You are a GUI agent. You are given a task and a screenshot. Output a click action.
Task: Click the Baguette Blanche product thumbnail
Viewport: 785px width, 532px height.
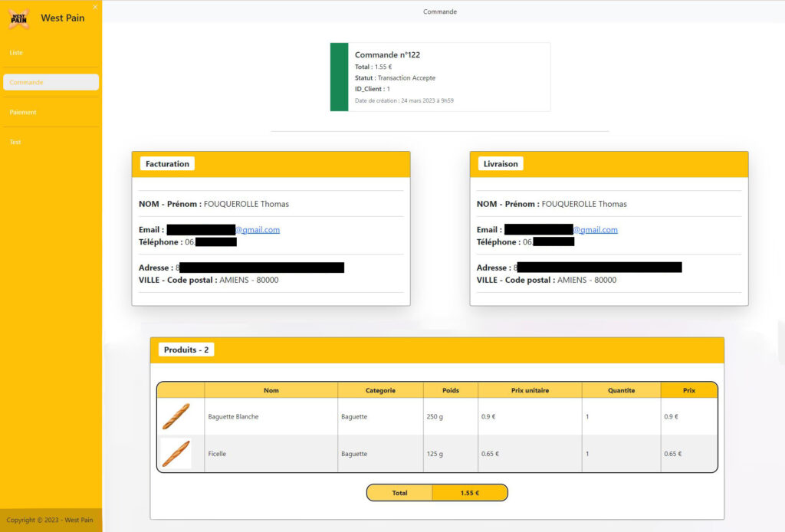(176, 416)
